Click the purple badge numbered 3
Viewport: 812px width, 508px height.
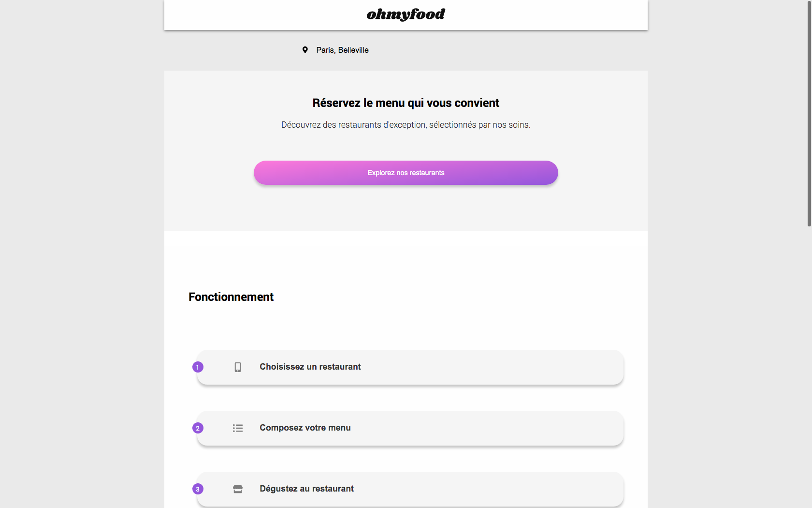coord(198,489)
